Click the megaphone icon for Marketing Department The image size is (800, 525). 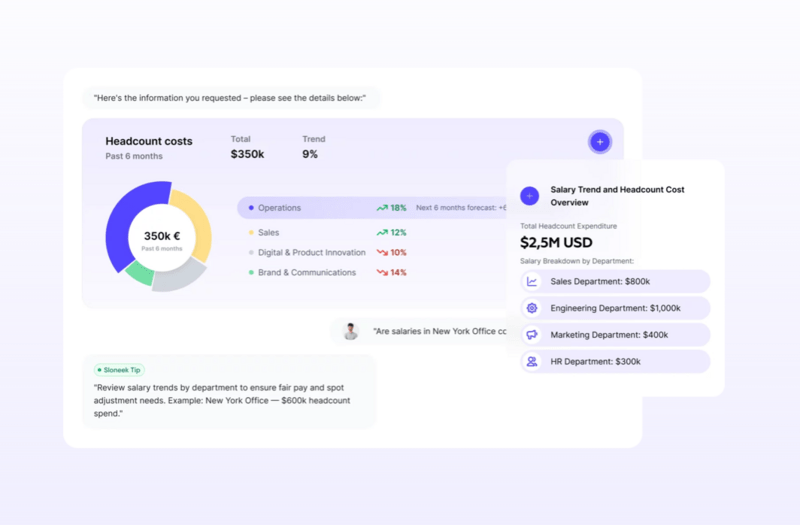click(x=532, y=335)
